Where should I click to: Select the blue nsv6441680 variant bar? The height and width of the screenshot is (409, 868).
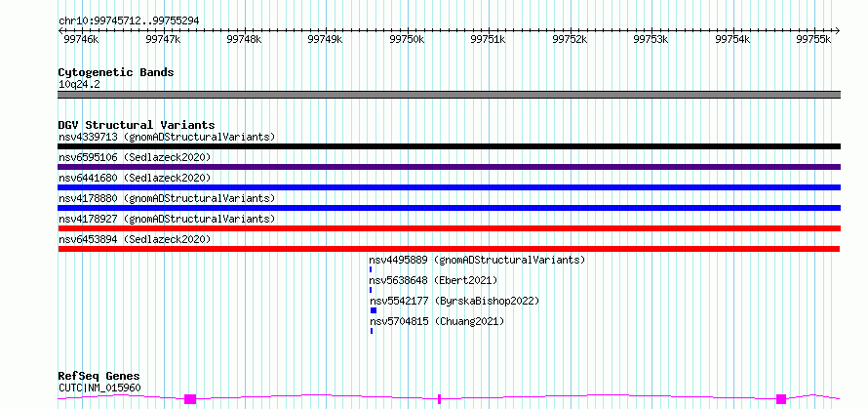449,187
